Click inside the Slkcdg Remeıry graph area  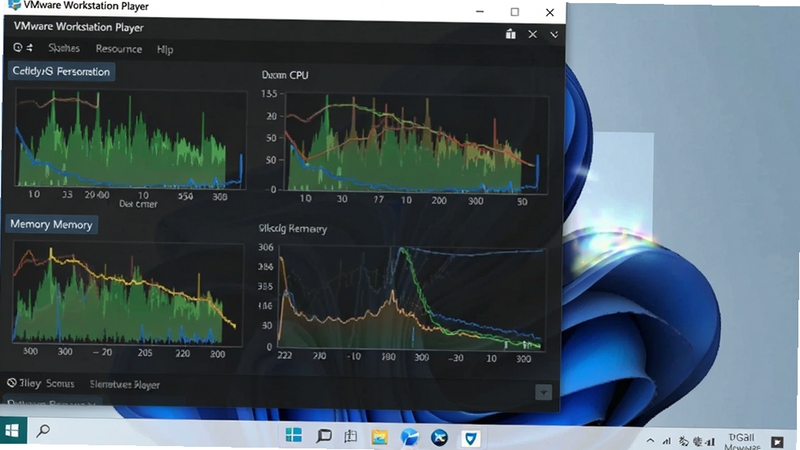pyautogui.click(x=412, y=298)
